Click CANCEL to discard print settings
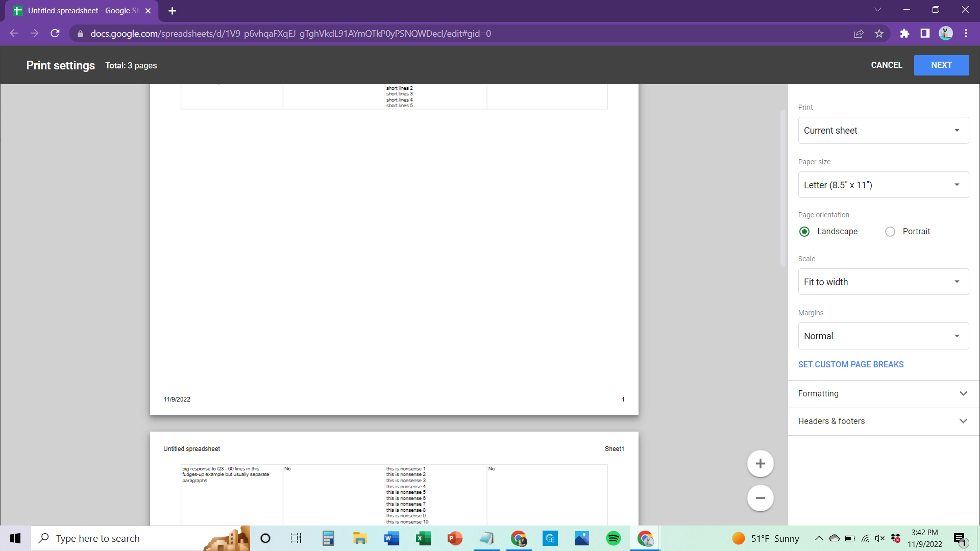 coord(887,65)
